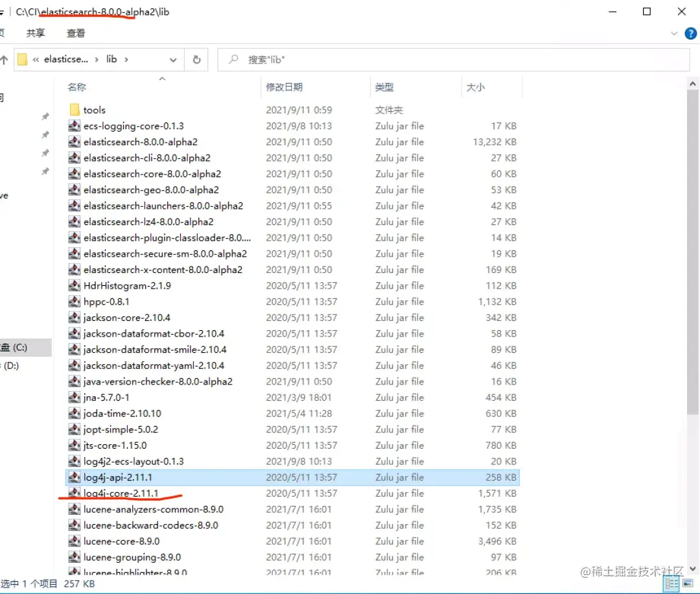Expand the ribbon with chevron
Image resolution: width=700 pixels, height=594 pixels.
[674, 34]
